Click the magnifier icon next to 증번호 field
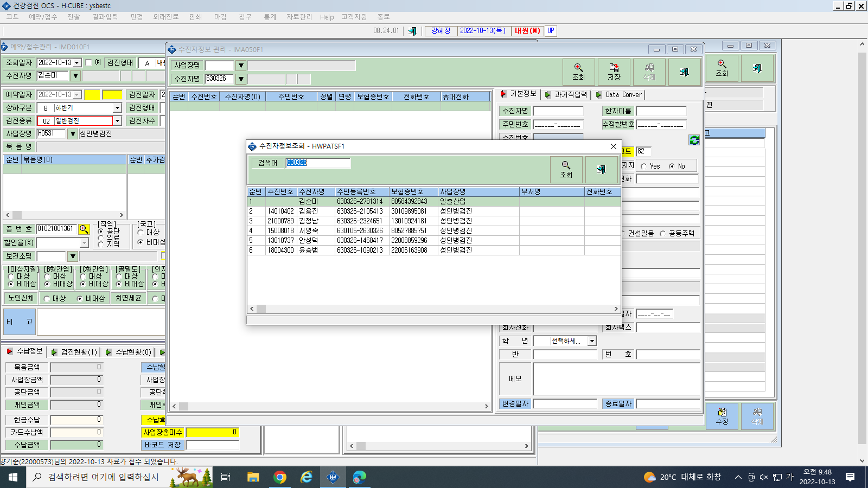The height and width of the screenshot is (488, 868). [84, 229]
